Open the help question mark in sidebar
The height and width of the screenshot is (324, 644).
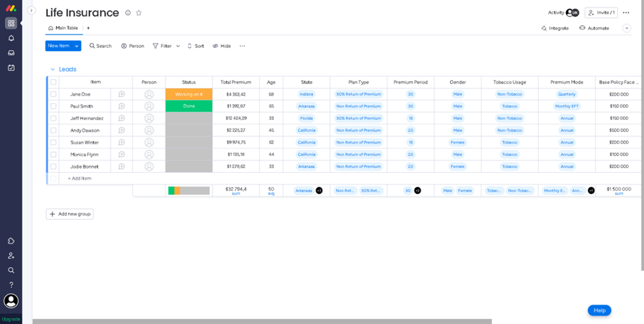11,285
